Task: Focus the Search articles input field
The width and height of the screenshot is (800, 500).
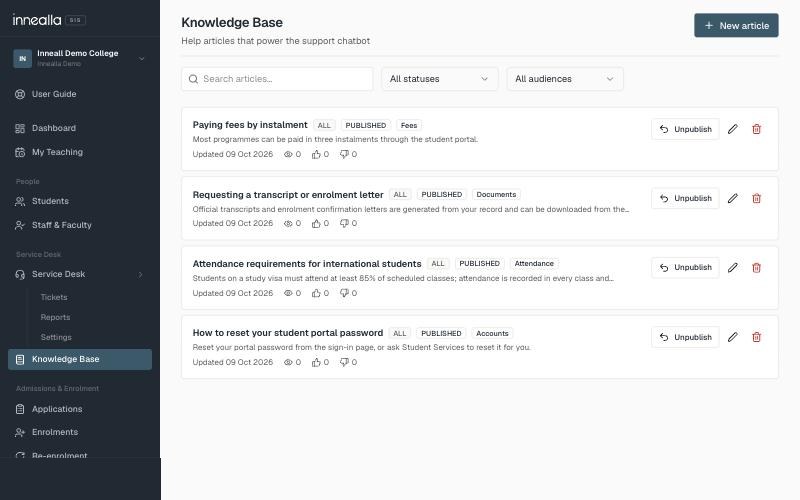Action: click(277, 79)
